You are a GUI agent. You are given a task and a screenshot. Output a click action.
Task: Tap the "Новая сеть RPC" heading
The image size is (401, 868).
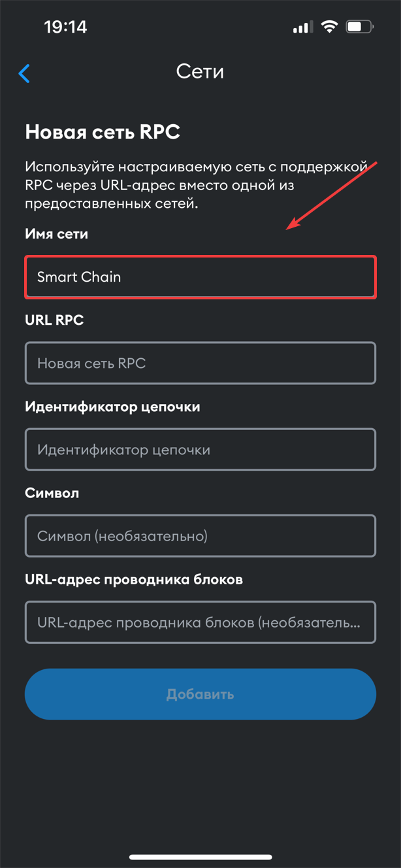coord(103,132)
